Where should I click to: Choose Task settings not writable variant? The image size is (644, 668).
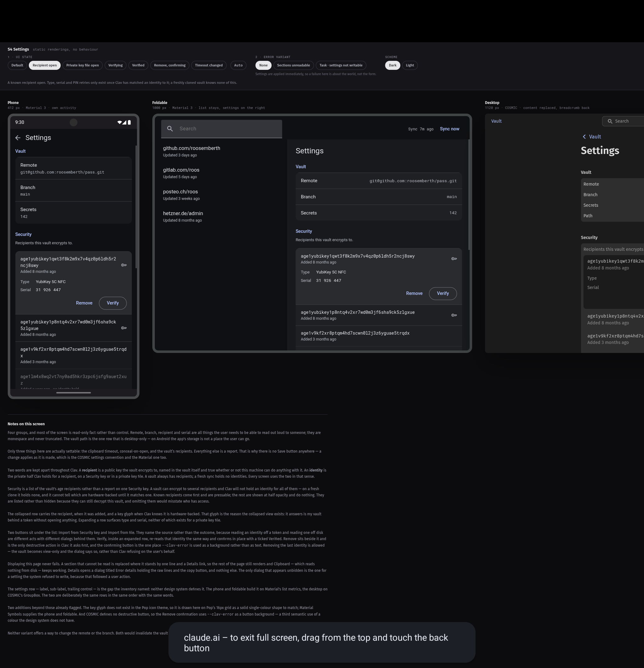341,65
